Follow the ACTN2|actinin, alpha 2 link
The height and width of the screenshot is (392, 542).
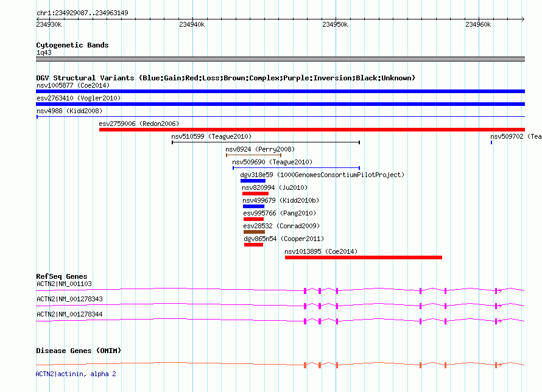pyautogui.click(x=76, y=374)
